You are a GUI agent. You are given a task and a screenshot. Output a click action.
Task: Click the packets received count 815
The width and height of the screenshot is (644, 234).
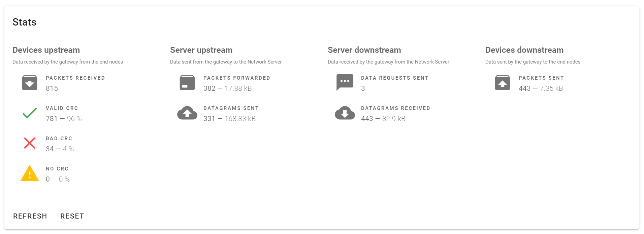point(52,88)
